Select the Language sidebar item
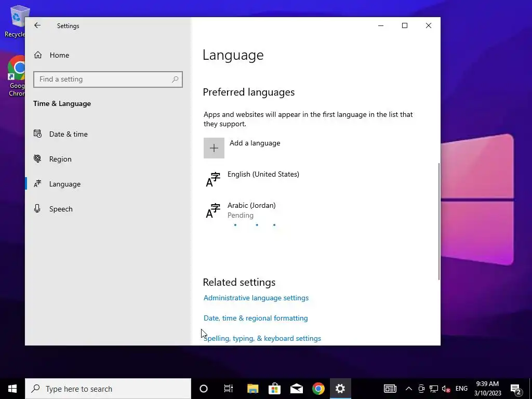Image resolution: width=532 pixels, height=399 pixels. pyautogui.click(x=108, y=184)
